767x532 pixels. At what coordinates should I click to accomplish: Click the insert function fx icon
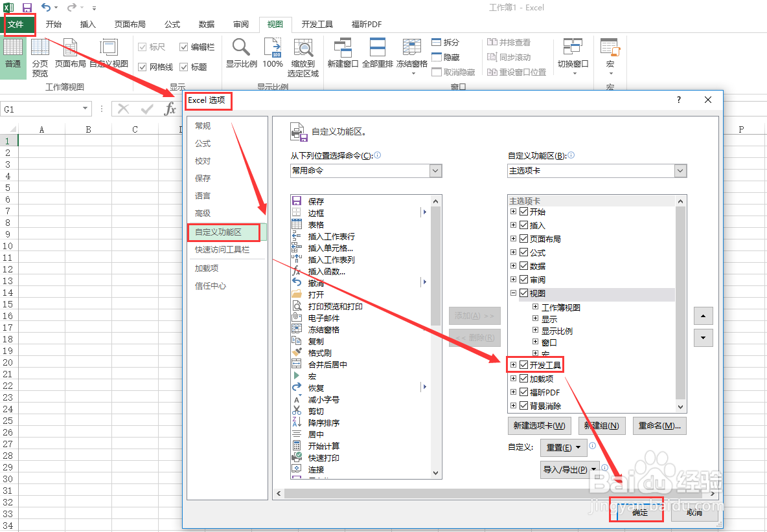[170, 109]
